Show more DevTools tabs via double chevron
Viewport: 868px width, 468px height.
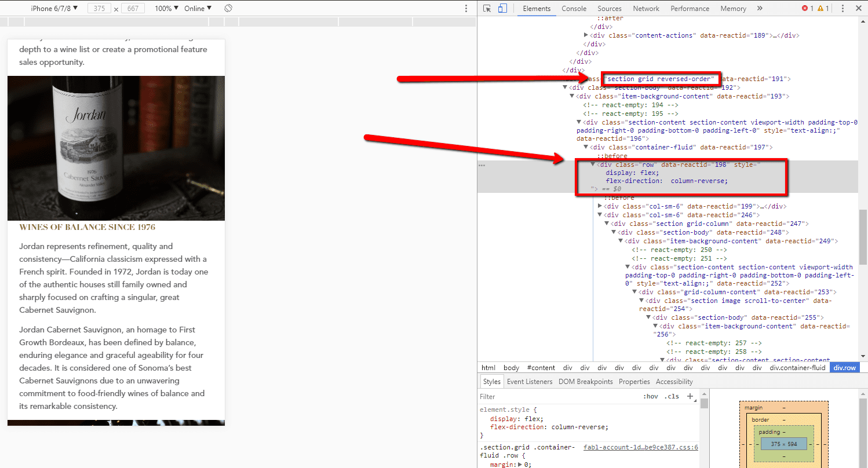760,8
